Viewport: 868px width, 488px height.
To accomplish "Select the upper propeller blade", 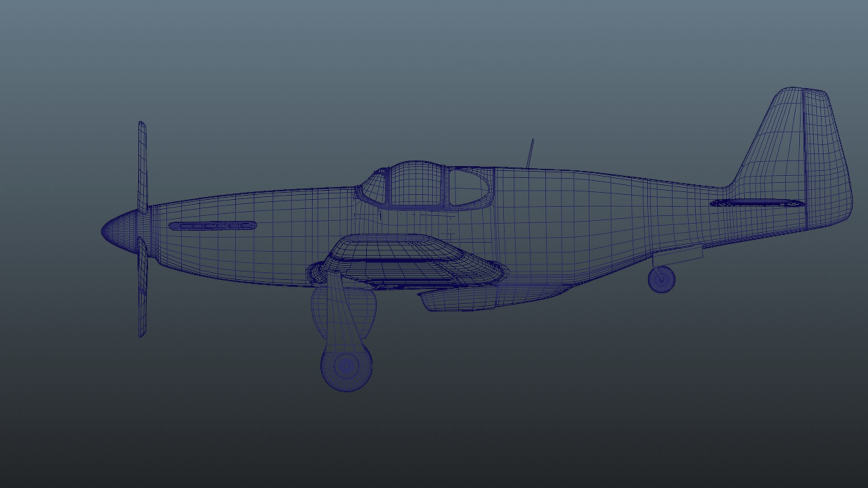I will pos(142,167).
